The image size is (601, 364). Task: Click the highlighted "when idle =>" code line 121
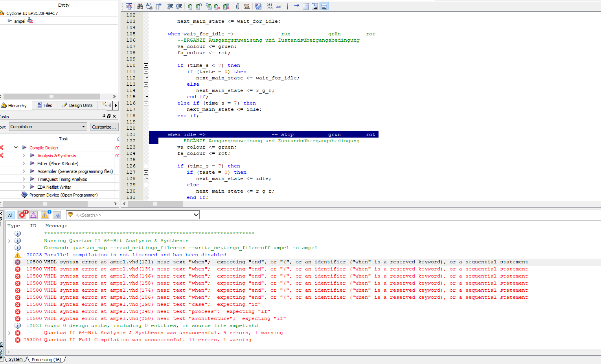(264, 134)
